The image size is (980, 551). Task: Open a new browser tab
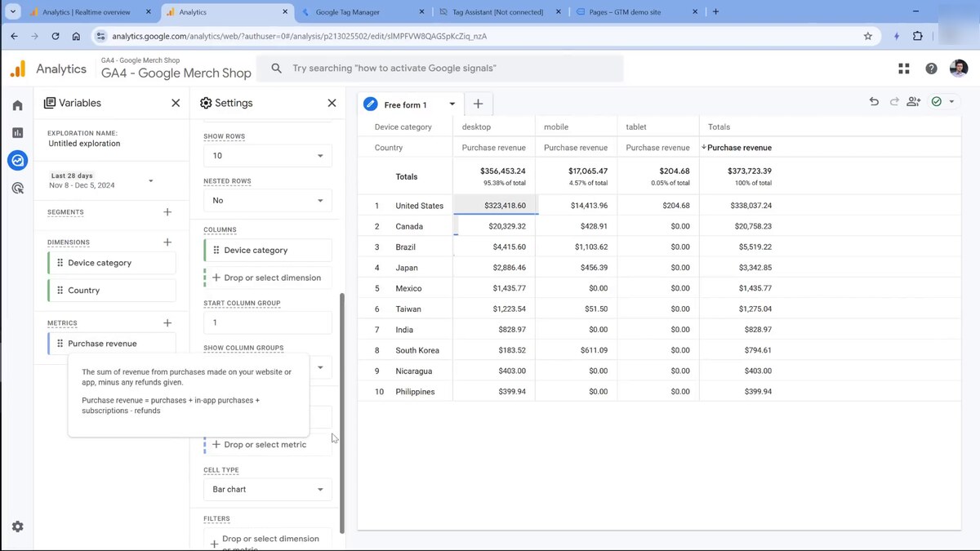(716, 12)
